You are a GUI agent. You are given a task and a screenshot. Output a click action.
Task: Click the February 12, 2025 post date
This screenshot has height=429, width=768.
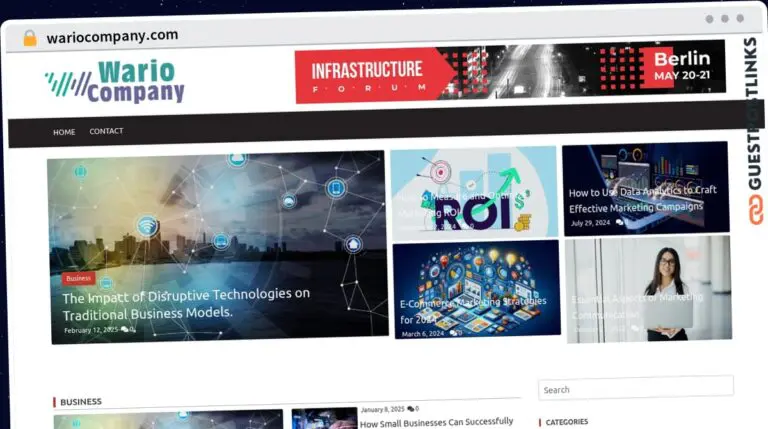coord(91,330)
